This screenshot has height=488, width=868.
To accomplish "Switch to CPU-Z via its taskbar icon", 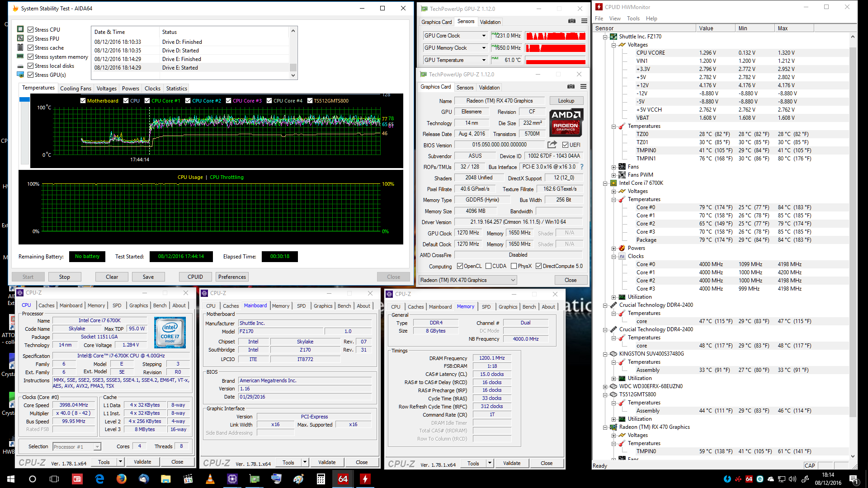I will 232,479.
